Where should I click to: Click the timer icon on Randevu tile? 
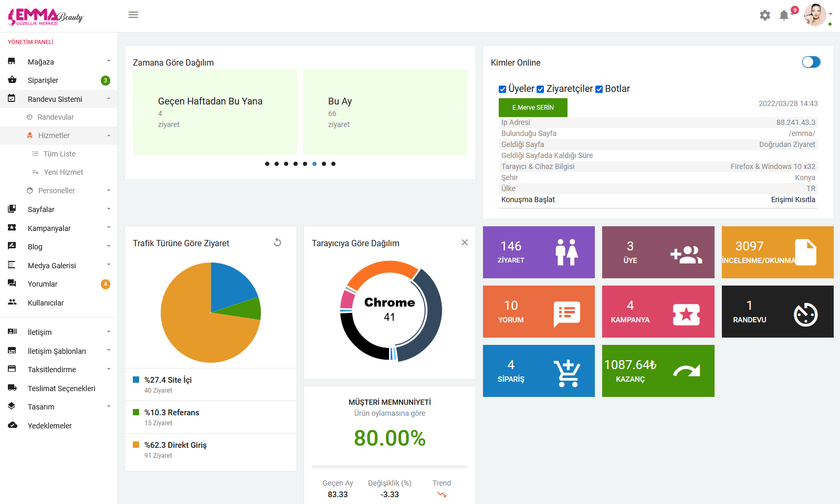(x=805, y=314)
